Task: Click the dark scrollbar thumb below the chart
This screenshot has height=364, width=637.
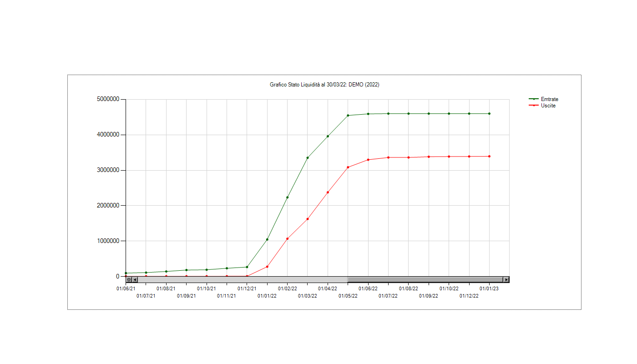Action: coord(425,279)
